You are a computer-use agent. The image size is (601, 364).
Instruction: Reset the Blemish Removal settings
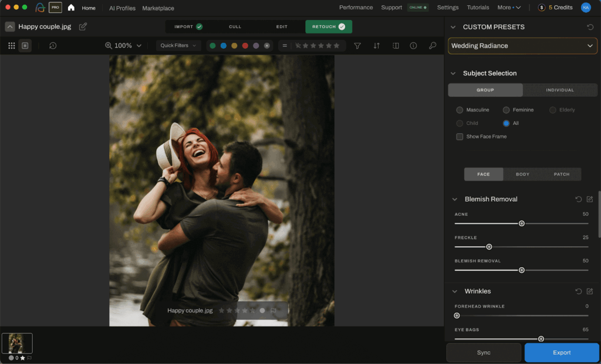578,199
